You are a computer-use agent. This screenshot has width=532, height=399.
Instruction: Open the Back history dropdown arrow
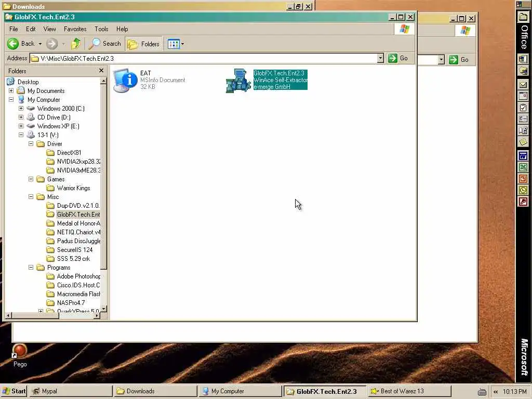40,44
